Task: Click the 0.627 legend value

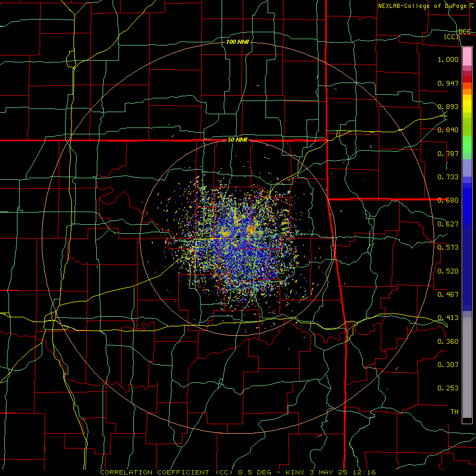Action: (x=448, y=224)
